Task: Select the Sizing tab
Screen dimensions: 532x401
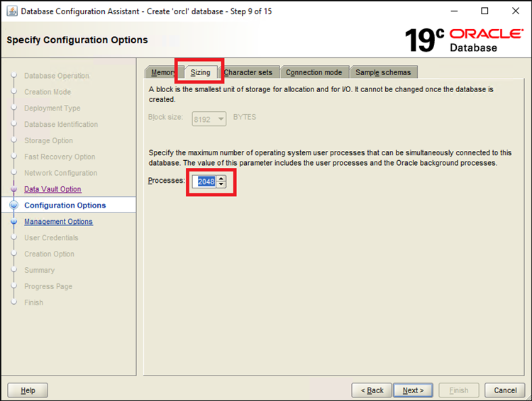Action: click(200, 72)
